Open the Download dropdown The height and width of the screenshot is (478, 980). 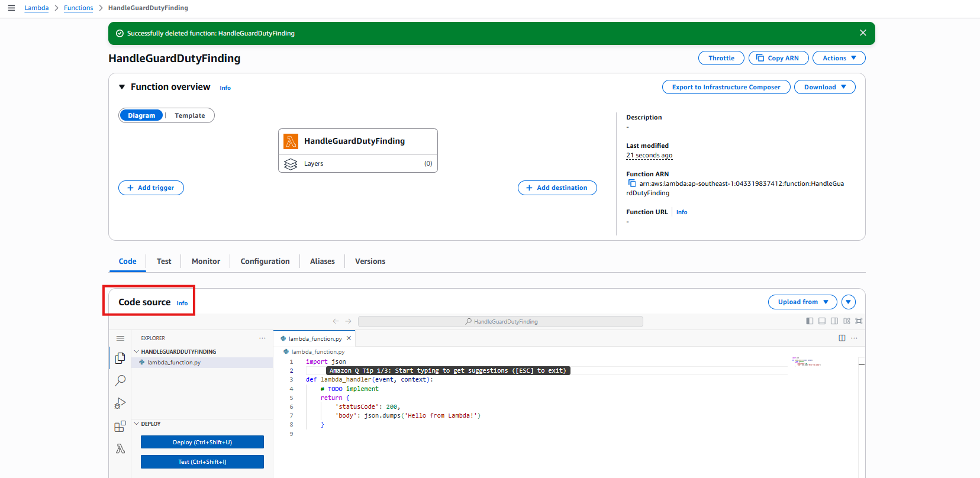[825, 87]
